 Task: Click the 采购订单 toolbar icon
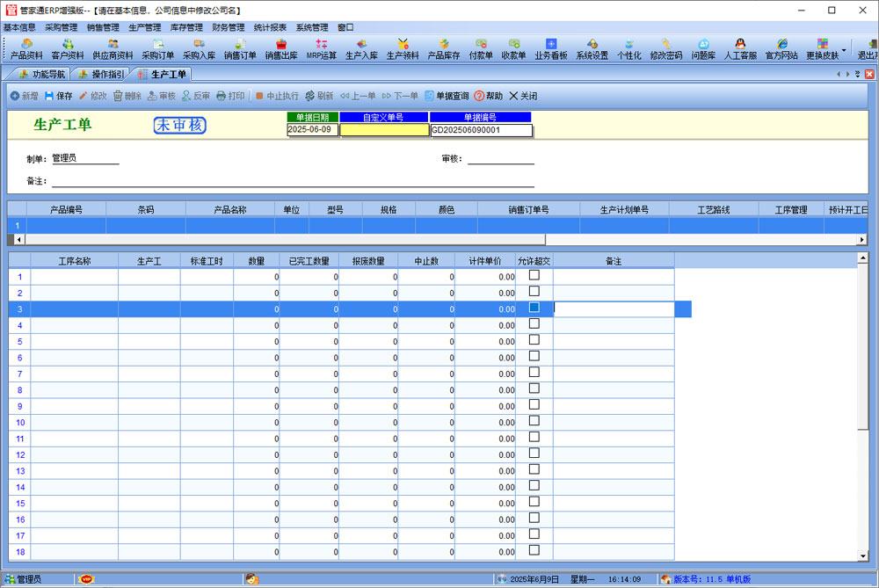click(x=158, y=49)
